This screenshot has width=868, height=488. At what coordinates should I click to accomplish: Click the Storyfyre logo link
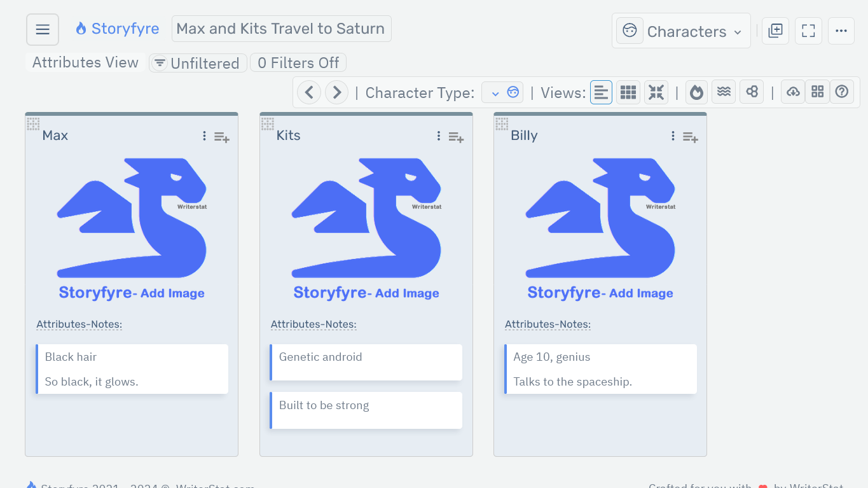pyautogui.click(x=117, y=29)
